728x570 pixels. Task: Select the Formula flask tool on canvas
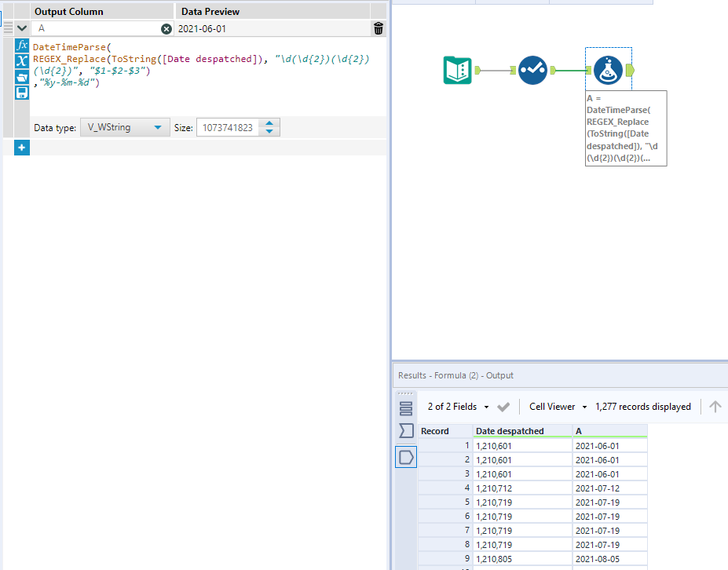[x=608, y=70]
